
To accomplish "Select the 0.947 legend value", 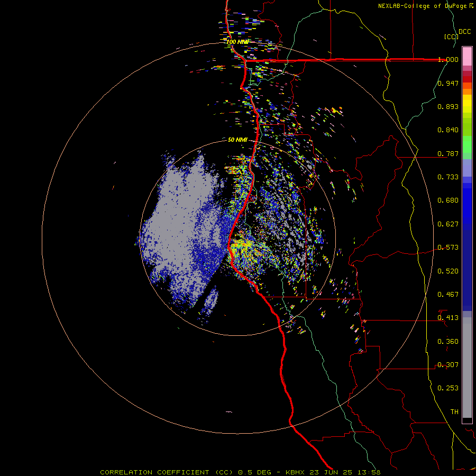I will pos(448,83).
